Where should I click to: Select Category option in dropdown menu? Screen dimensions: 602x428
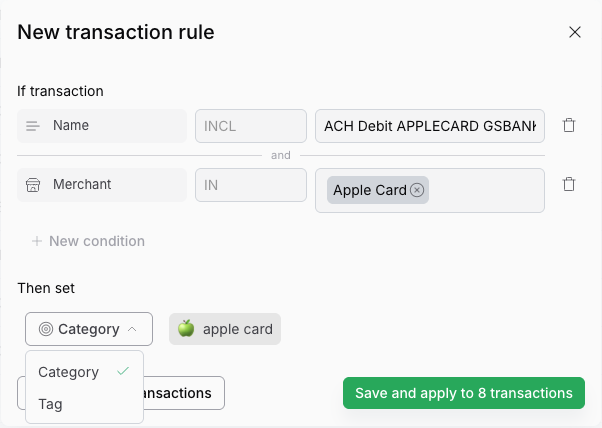[x=69, y=372]
